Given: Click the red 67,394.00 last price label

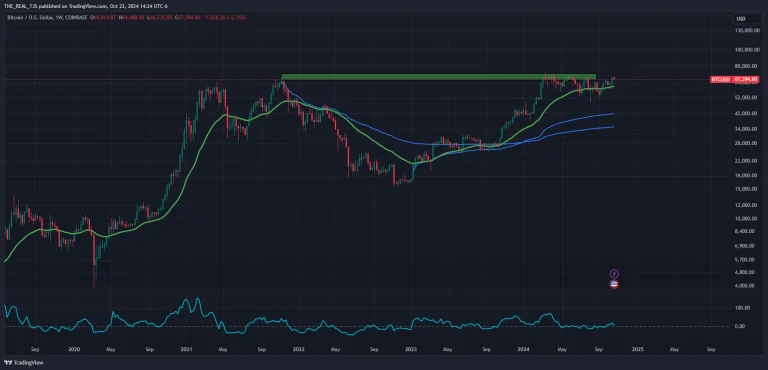Looking at the screenshot, I should pyautogui.click(x=746, y=79).
